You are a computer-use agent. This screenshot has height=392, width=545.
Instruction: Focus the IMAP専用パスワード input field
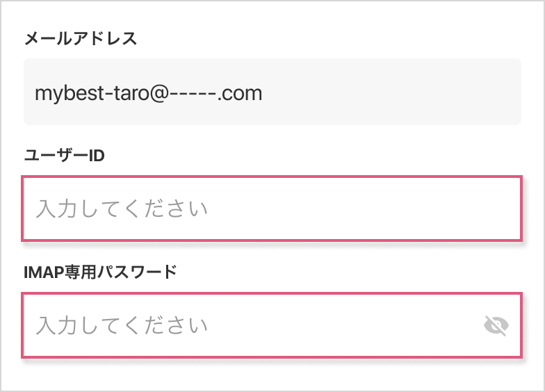click(x=272, y=325)
